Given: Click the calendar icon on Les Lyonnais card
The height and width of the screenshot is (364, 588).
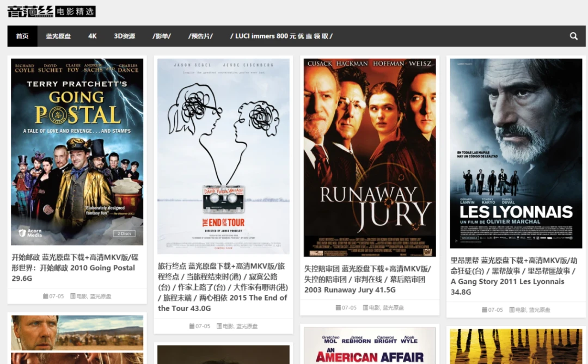Looking at the screenshot, I should tap(485, 310).
